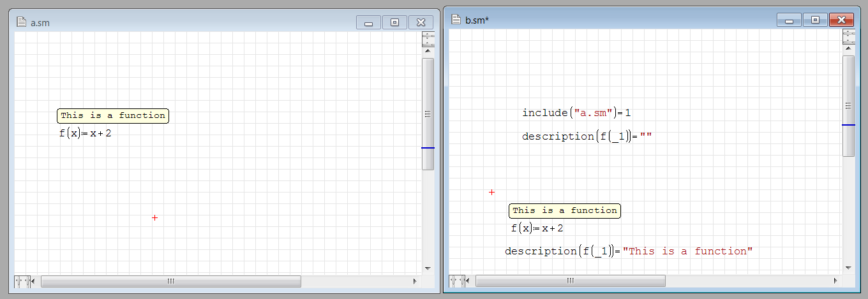Close the b.sm window

pos(841,20)
